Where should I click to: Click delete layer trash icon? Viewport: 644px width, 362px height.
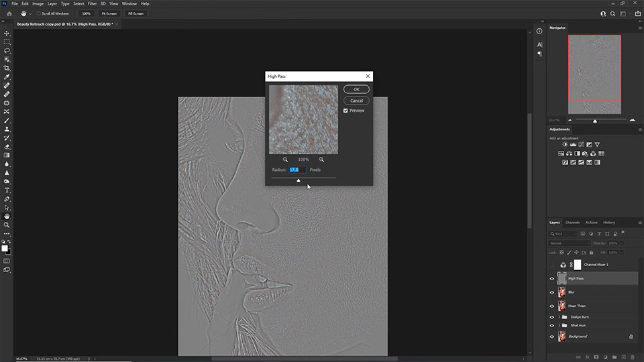[x=632, y=357]
